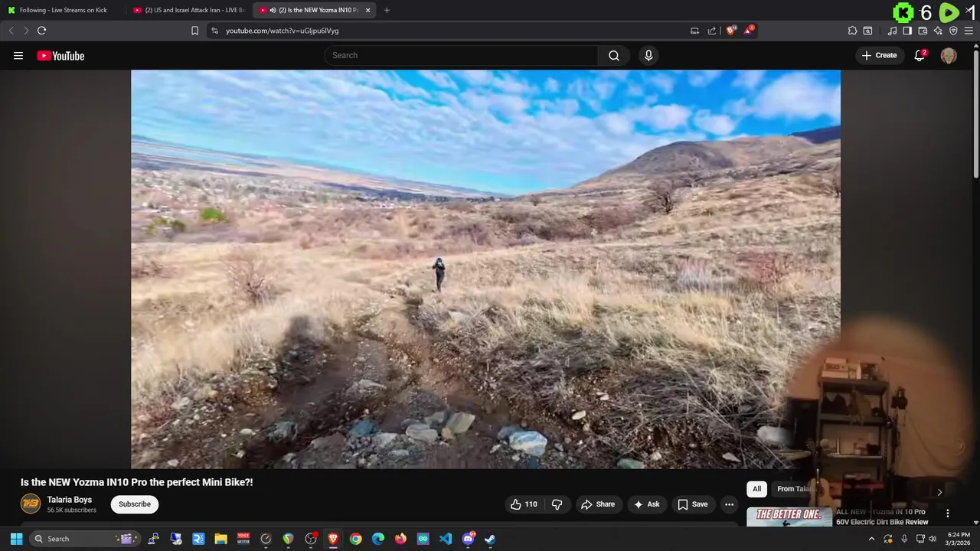Viewport: 980px width, 551px height.
Task: Open Discord from taskbar
Action: (x=468, y=539)
